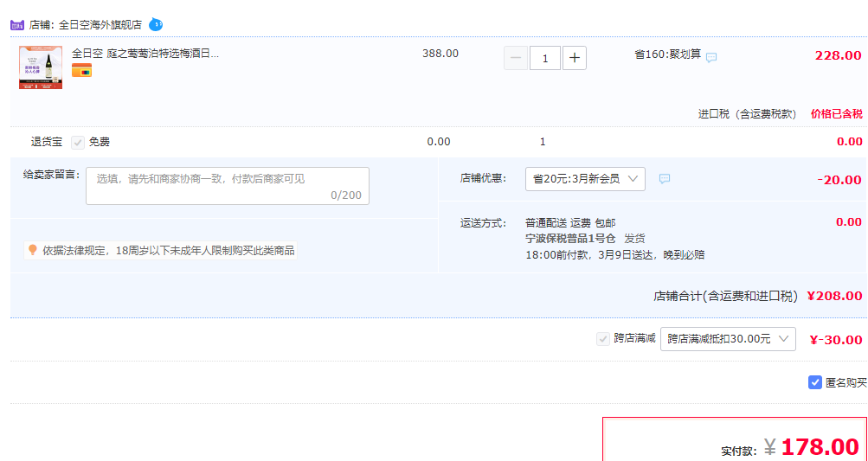This screenshot has height=461, width=868.
Task: Click the 普通配送 运费 包邮 shipping text
Action: [x=570, y=223]
